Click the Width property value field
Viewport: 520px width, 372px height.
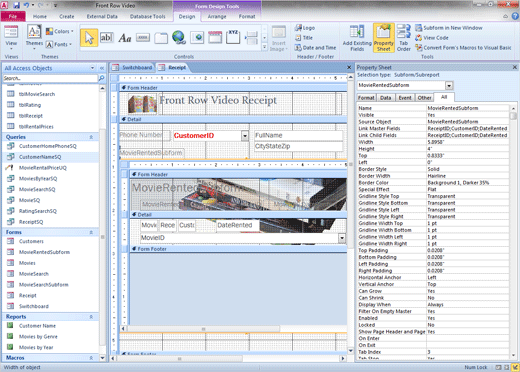467,142
